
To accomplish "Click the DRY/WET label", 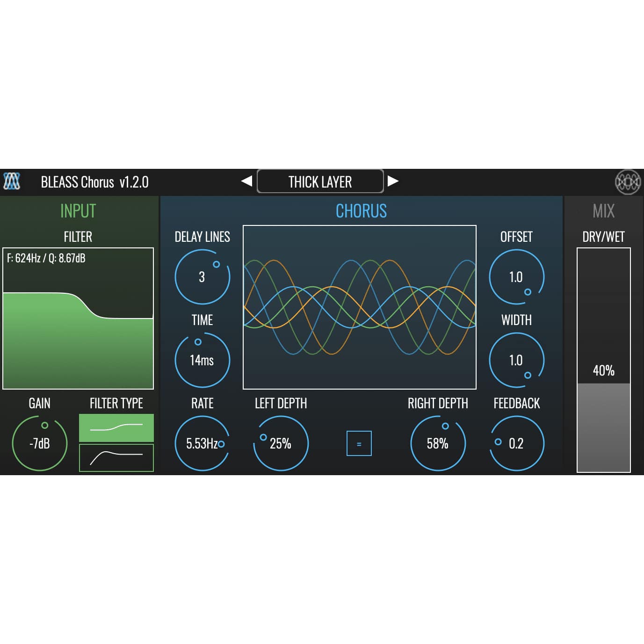I will (x=604, y=237).
